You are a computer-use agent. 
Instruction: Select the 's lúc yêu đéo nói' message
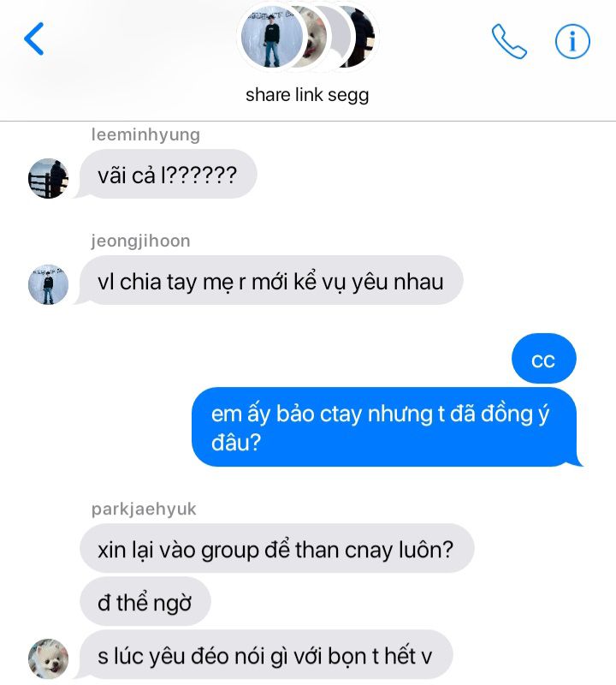point(266,655)
